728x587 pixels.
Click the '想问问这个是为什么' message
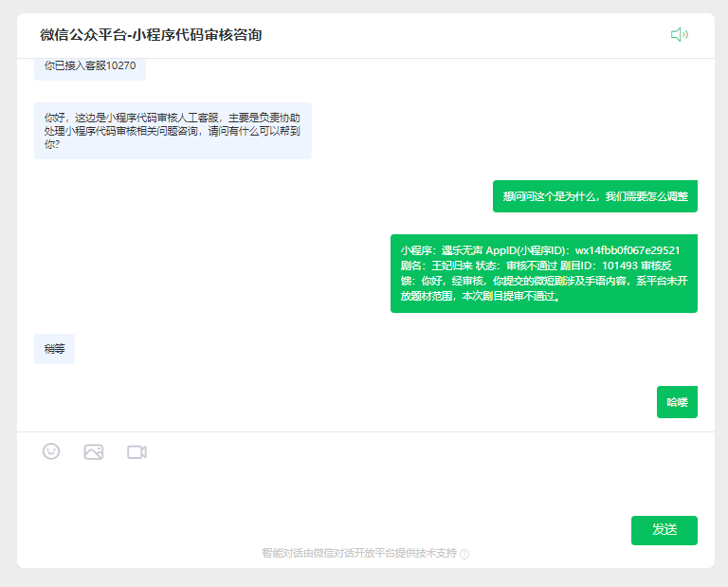(x=594, y=196)
